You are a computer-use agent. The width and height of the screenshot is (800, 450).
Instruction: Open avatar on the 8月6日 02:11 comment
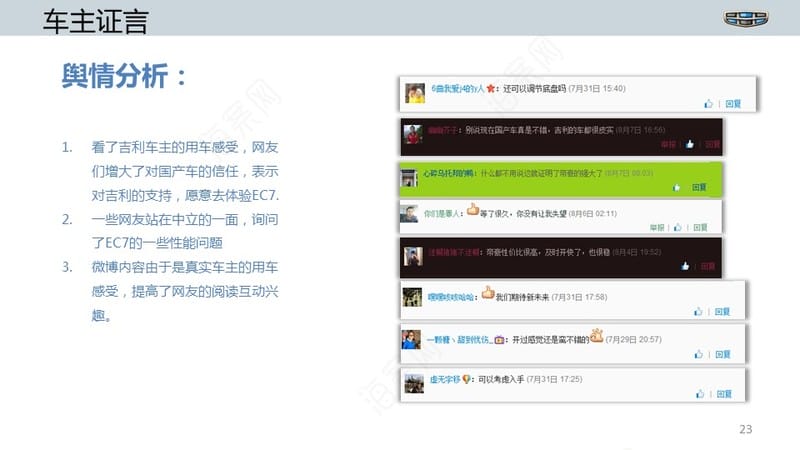click(409, 214)
